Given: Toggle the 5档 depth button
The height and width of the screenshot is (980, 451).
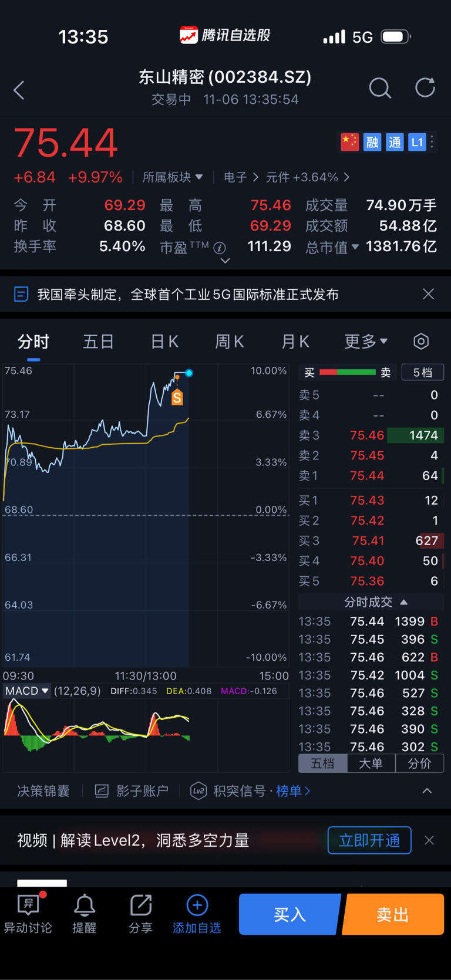Looking at the screenshot, I should 422,373.
